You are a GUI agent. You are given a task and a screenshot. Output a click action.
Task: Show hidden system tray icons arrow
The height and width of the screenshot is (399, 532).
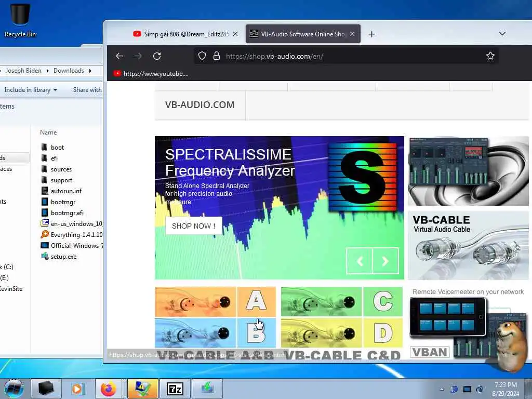point(442,389)
